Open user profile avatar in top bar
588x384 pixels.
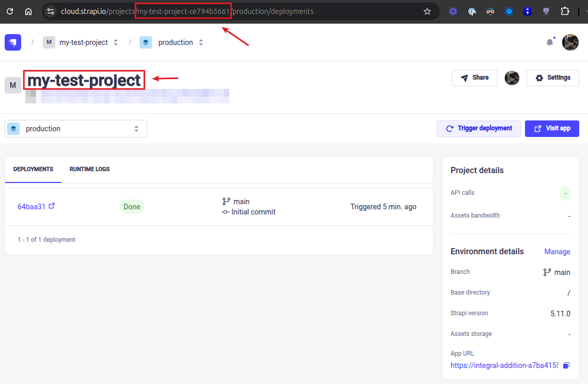[570, 42]
